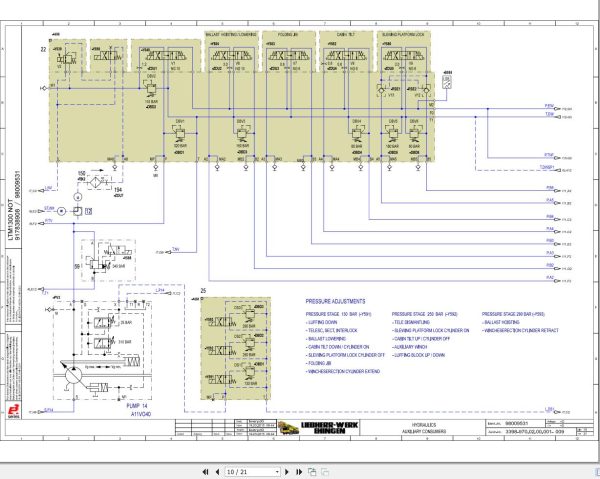Click the TELE DISMANTLING entry
The height and width of the screenshot is (479, 600).
tap(411, 322)
